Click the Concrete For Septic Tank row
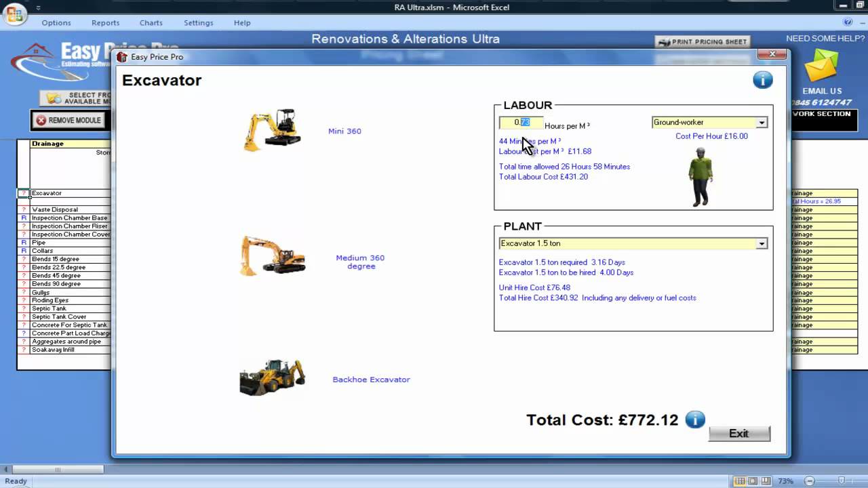The image size is (868, 488). pyautogui.click(x=71, y=325)
